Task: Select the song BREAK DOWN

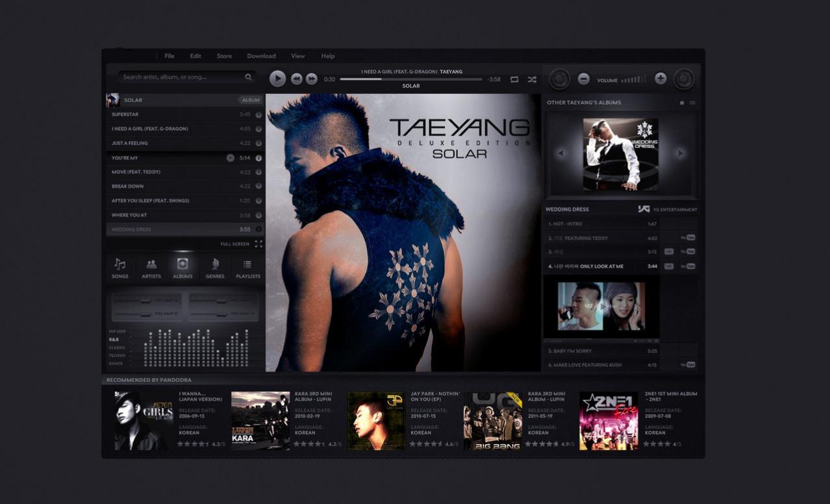Action: tap(185, 186)
